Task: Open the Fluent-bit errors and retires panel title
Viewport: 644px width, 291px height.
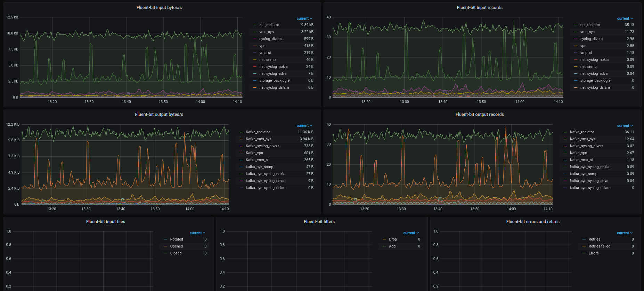Action: 532,222
